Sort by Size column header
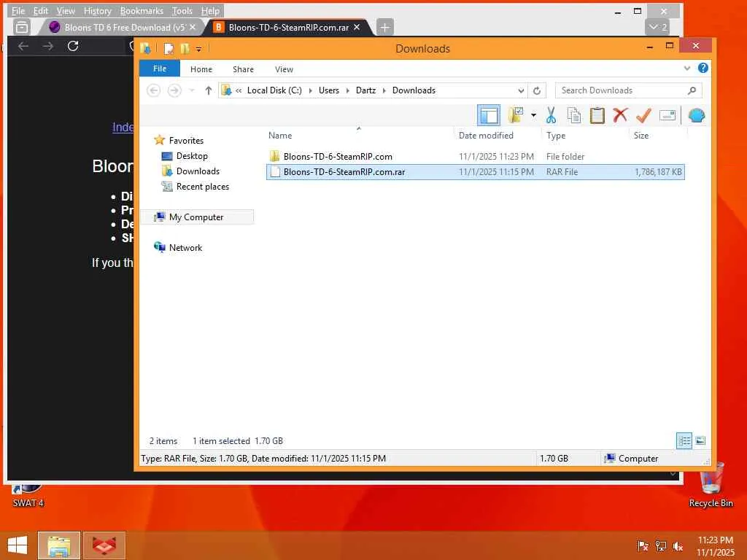This screenshot has height=560, width=747. [640, 135]
